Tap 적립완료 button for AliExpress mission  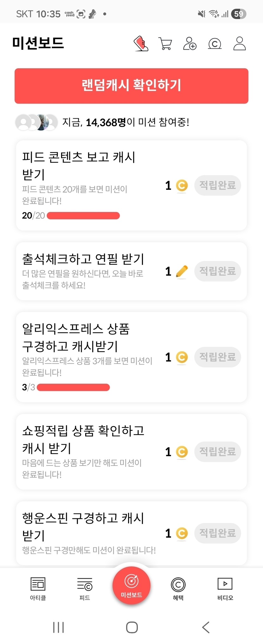(217, 357)
